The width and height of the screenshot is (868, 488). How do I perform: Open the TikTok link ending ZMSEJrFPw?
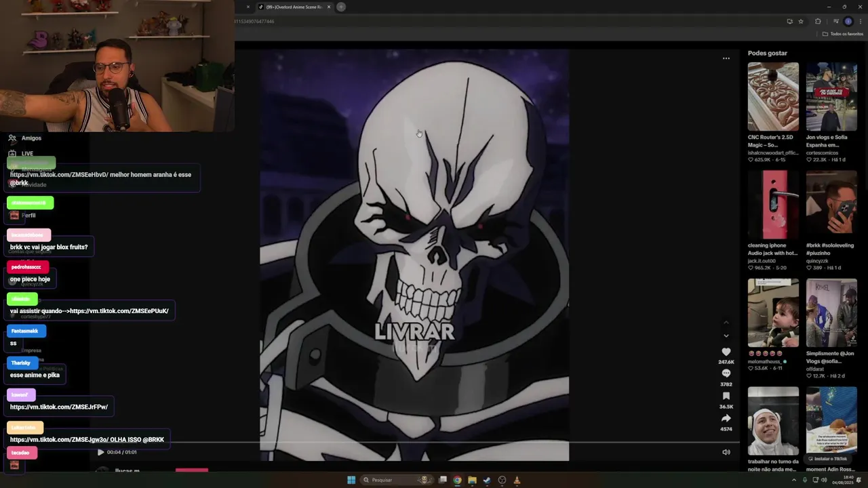point(59,407)
